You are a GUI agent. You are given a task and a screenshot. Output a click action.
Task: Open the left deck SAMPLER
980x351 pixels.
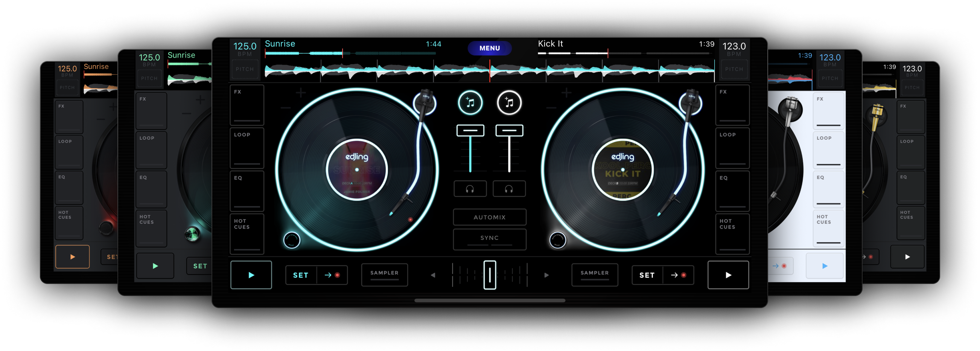click(384, 275)
